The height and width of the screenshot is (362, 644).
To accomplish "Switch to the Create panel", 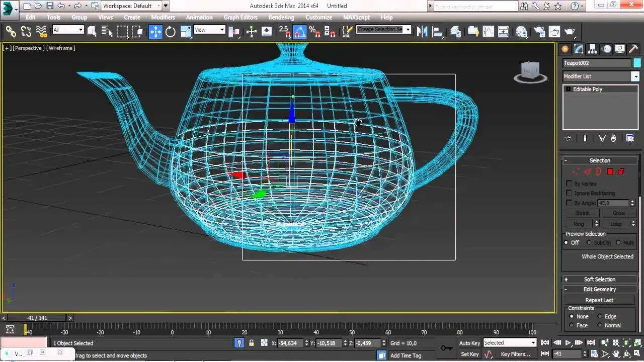I will 565,48.
